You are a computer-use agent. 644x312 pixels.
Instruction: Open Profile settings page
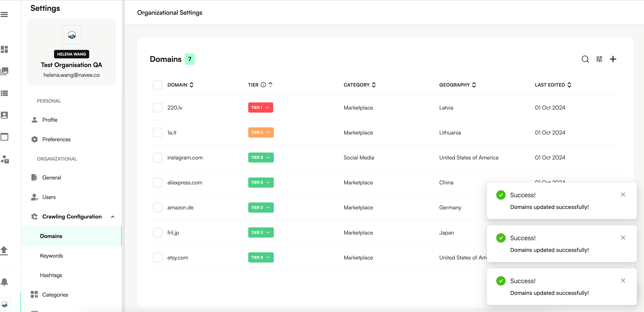coord(50,120)
